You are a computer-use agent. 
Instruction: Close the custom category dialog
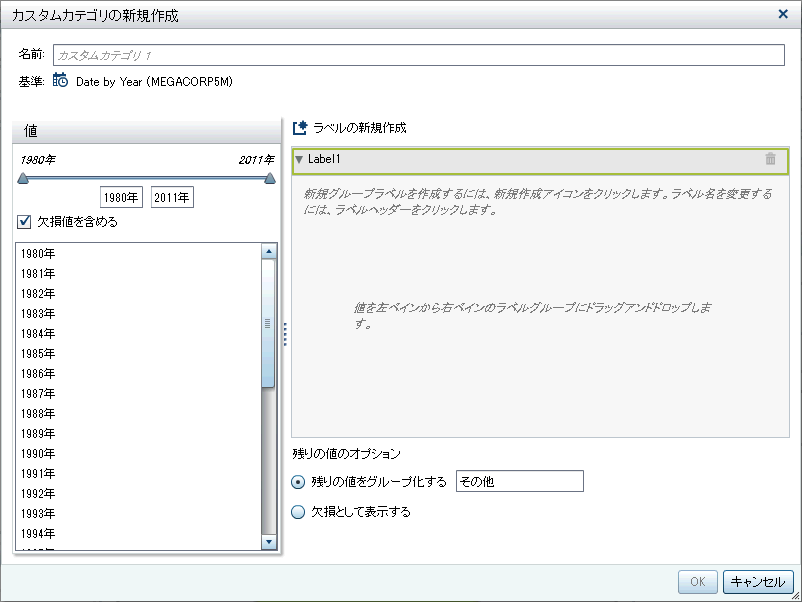pos(782,14)
